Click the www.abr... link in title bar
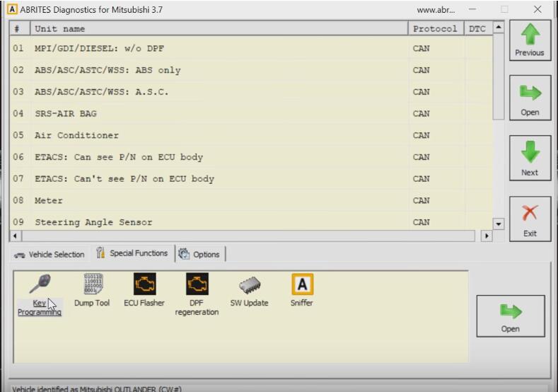 click(x=436, y=10)
